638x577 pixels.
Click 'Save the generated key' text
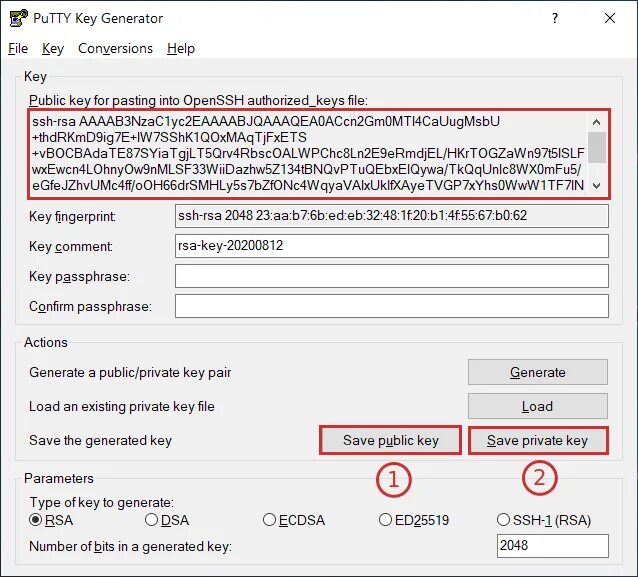101,440
